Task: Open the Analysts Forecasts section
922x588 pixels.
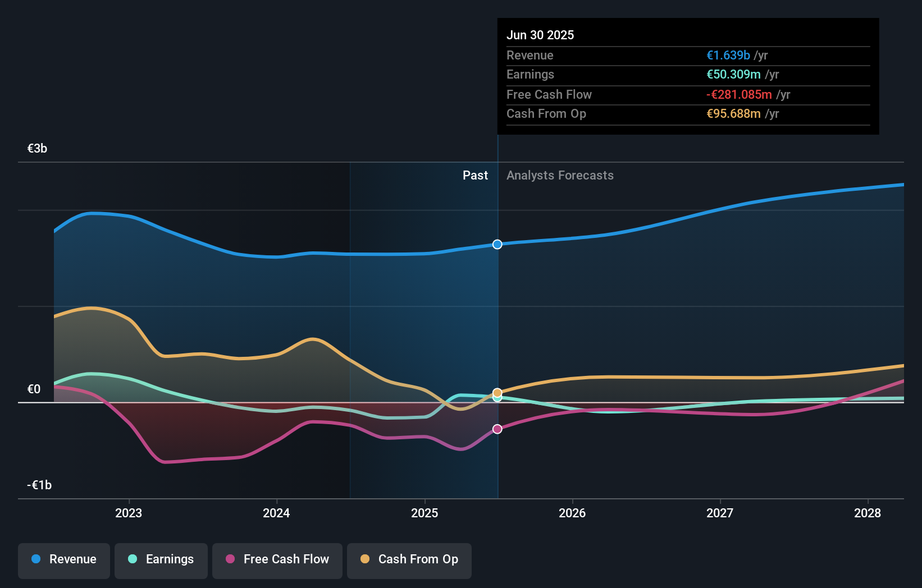Action: (x=560, y=175)
